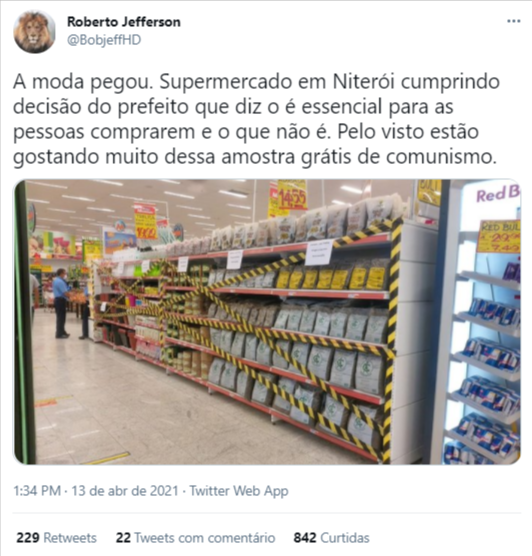
Task: Open the three-dot more options menu
Action: point(514,21)
